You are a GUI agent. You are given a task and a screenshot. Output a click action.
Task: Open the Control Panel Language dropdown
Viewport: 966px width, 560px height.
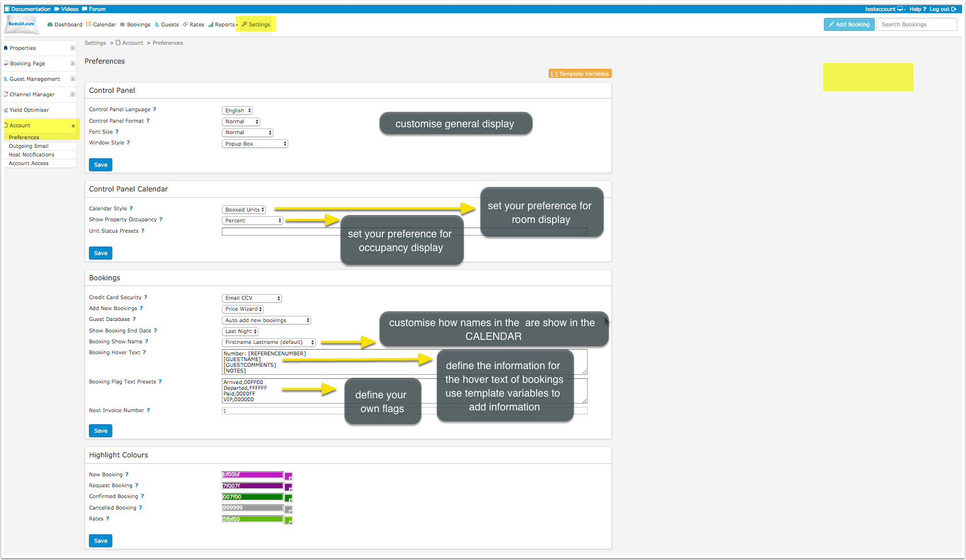pyautogui.click(x=237, y=111)
